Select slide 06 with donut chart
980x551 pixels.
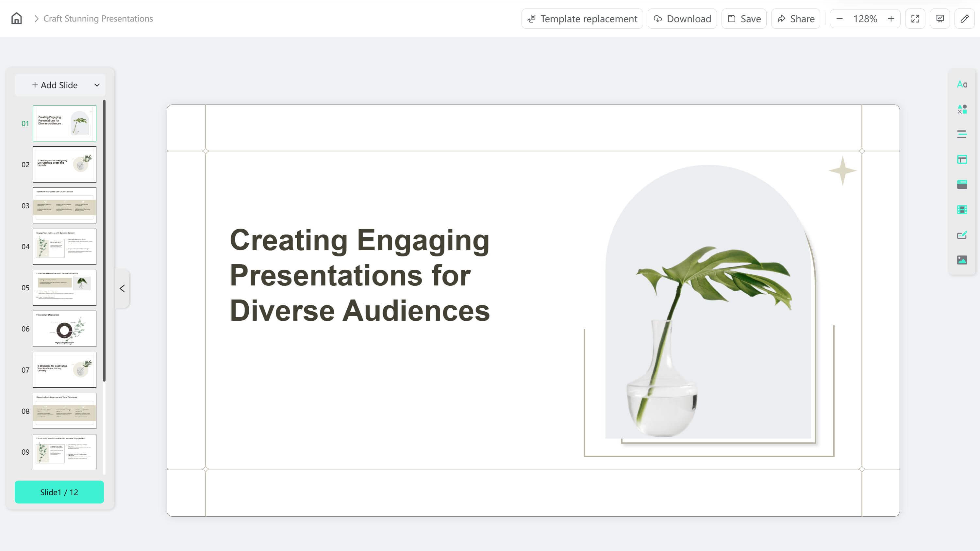tap(64, 329)
